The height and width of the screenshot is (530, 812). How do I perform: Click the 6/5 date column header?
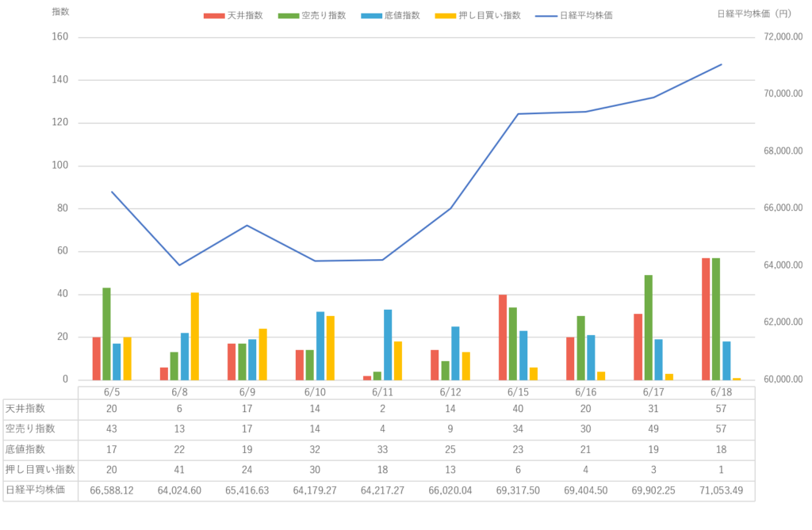tap(111, 392)
